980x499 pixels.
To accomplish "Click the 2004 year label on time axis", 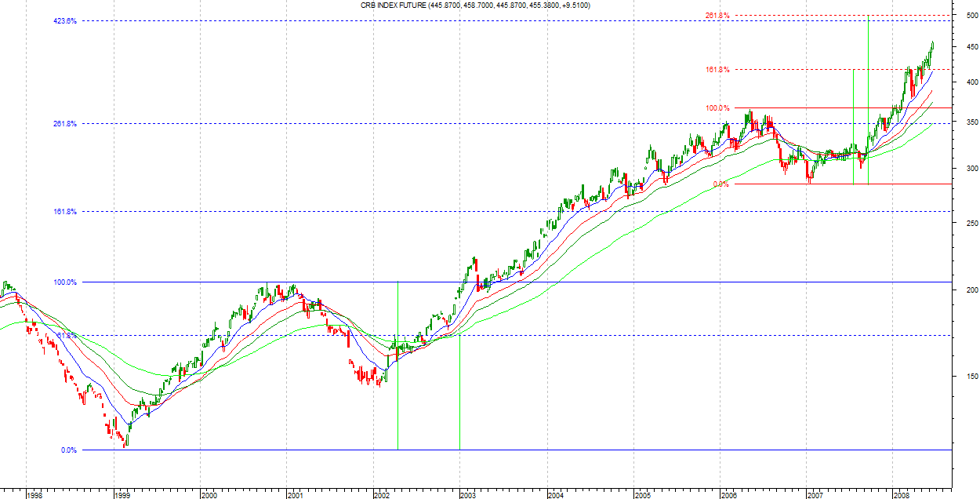I will [x=556, y=495].
